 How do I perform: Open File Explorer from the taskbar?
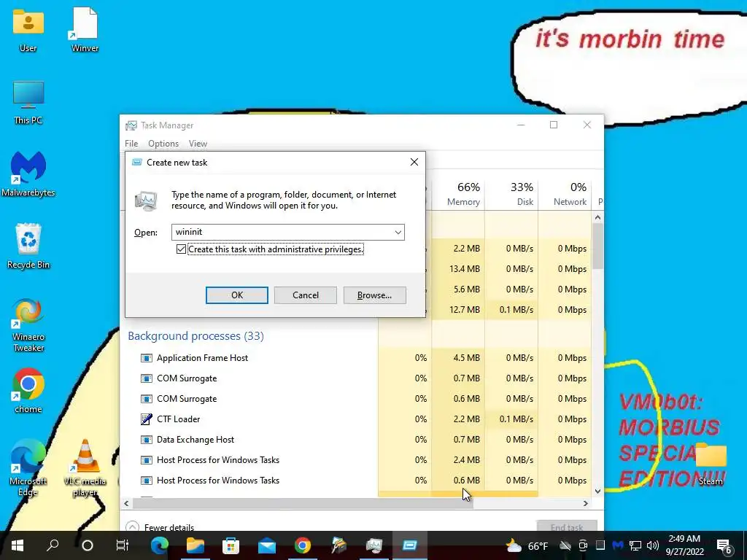pyautogui.click(x=196, y=545)
